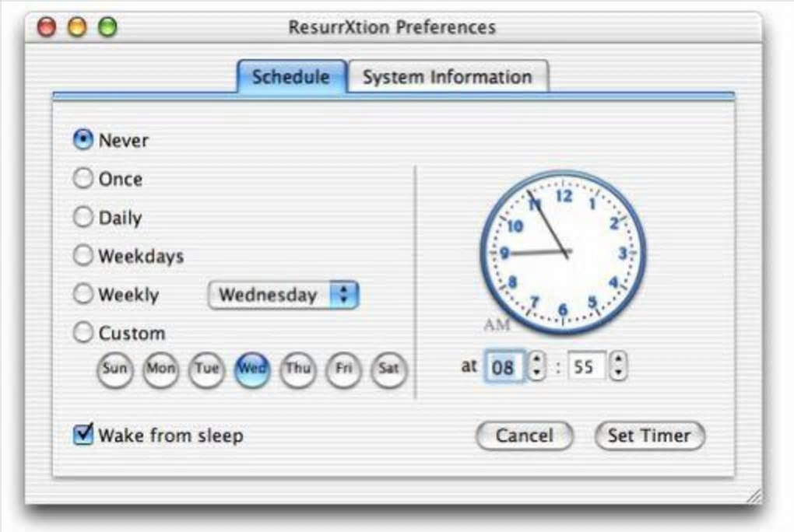
Task: Deselect the highlighted Wed day button
Action: click(252, 369)
